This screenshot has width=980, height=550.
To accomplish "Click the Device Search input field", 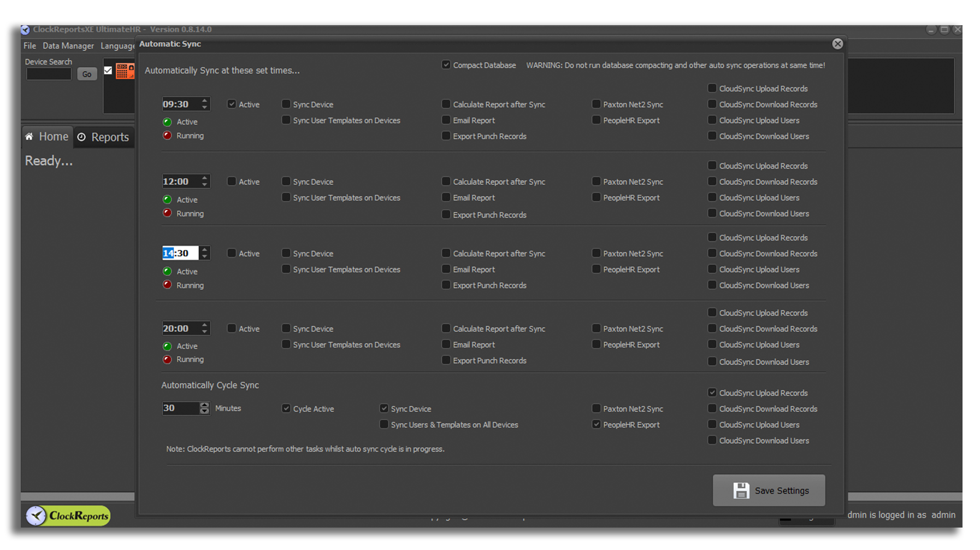I will pos(49,74).
